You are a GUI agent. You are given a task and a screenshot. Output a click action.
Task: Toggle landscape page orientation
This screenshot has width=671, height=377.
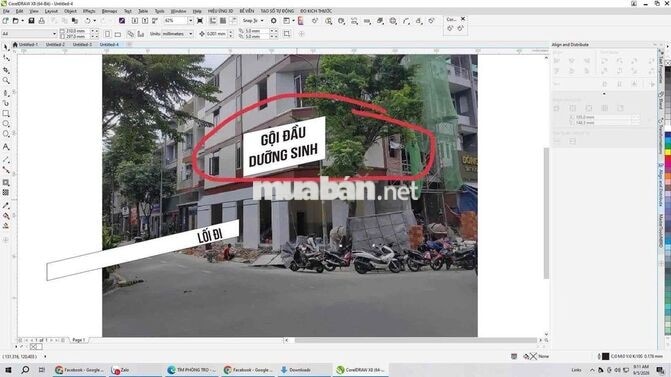coord(118,34)
